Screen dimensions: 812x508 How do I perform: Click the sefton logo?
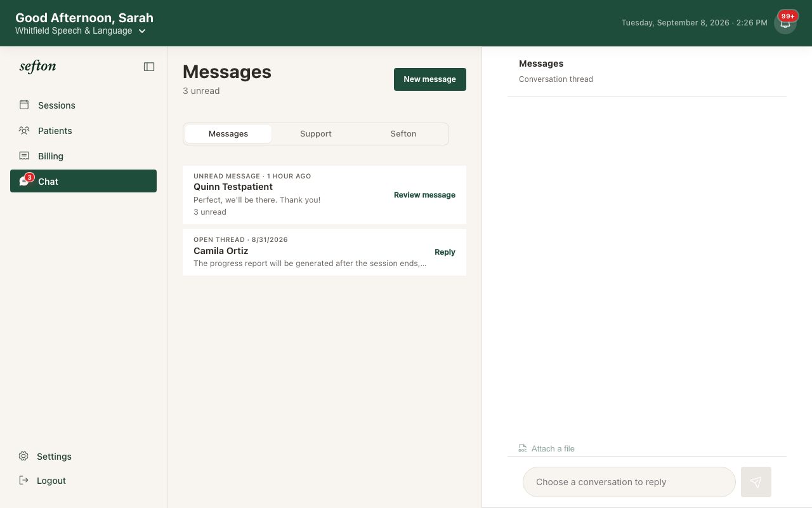point(37,66)
